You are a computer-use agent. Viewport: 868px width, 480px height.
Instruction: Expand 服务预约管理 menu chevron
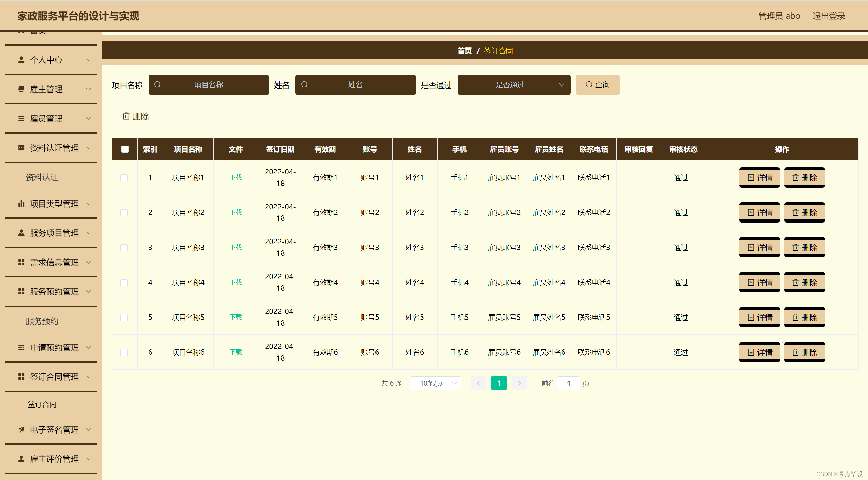pos(89,291)
